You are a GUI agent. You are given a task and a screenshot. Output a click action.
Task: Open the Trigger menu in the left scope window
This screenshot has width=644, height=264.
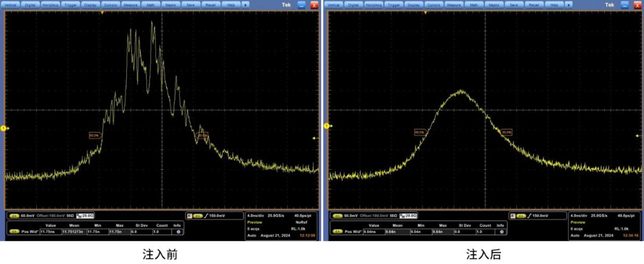click(70, 5)
